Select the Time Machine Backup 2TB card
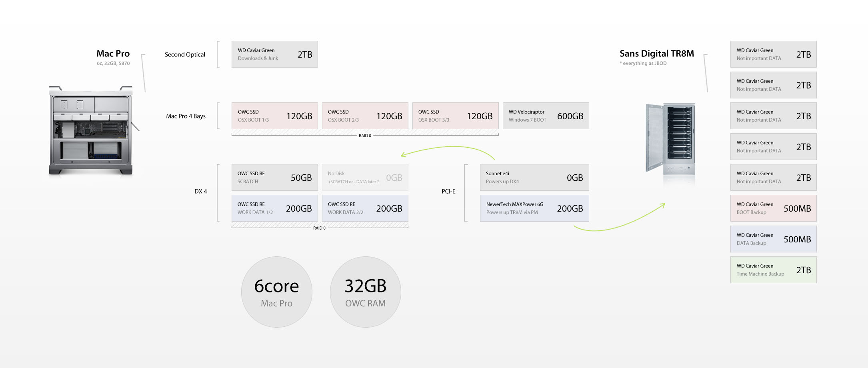 click(774, 270)
